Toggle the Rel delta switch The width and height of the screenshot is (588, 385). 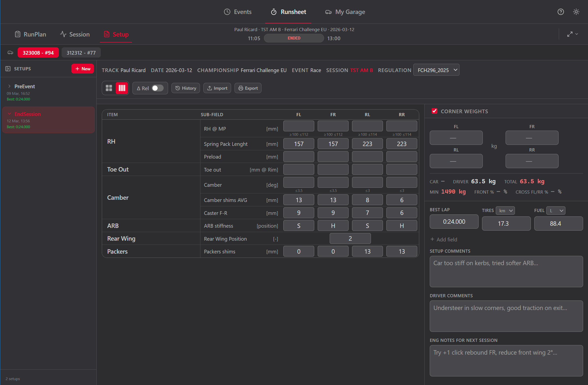pos(157,88)
